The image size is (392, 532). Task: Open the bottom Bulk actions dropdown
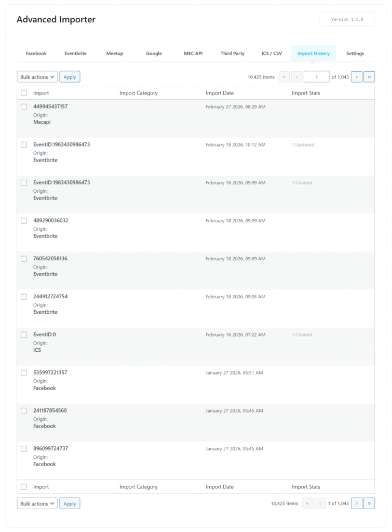(36, 503)
